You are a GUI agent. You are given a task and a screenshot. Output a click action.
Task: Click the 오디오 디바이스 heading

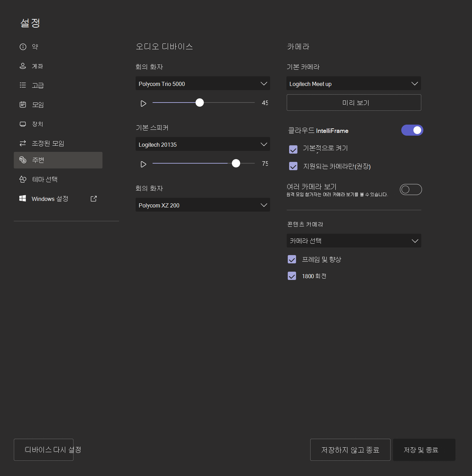tap(164, 47)
